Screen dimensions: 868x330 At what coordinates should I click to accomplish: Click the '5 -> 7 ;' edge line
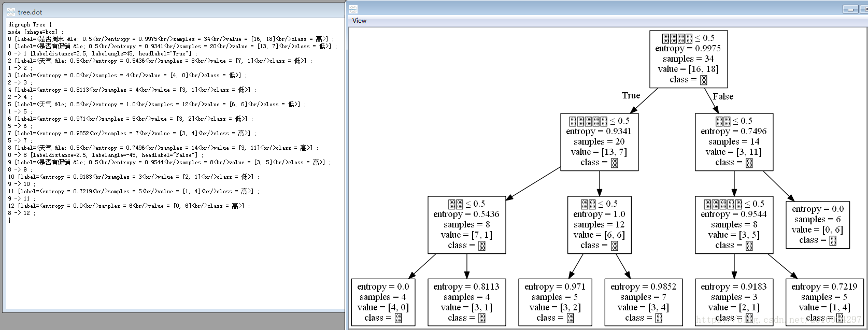point(20,140)
